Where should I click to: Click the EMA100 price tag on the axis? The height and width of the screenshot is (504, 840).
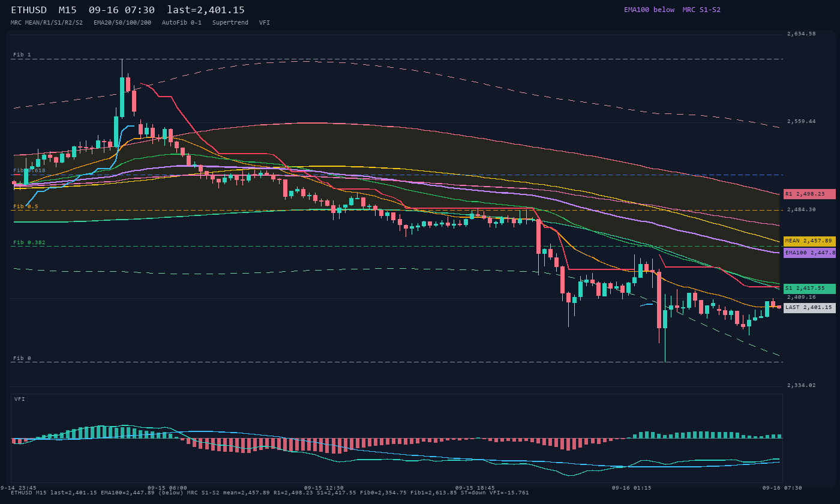pos(809,253)
